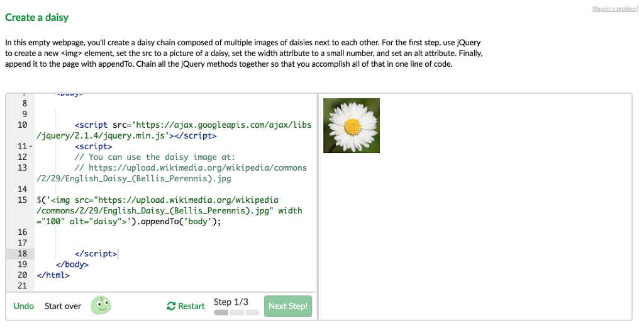Click line number 21 in the gutter

click(22, 286)
